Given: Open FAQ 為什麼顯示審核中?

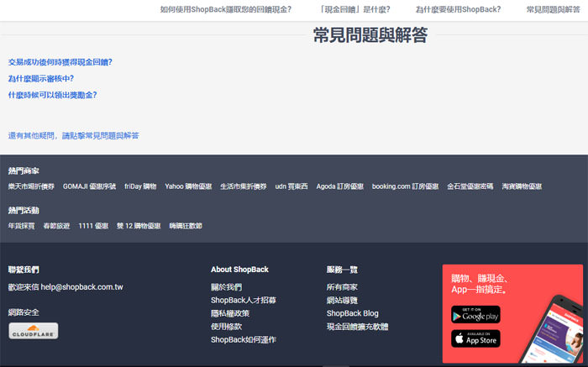Looking at the screenshot, I should (x=41, y=79).
